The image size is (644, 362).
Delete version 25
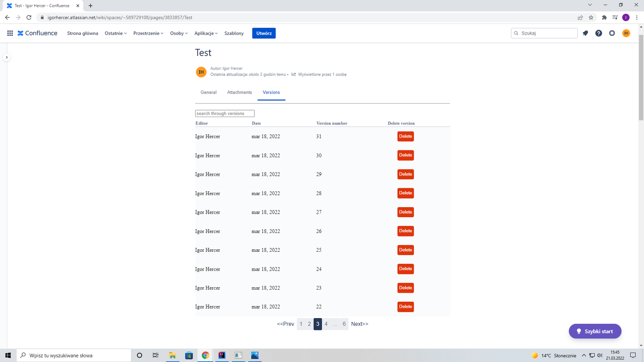pyautogui.click(x=405, y=250)
